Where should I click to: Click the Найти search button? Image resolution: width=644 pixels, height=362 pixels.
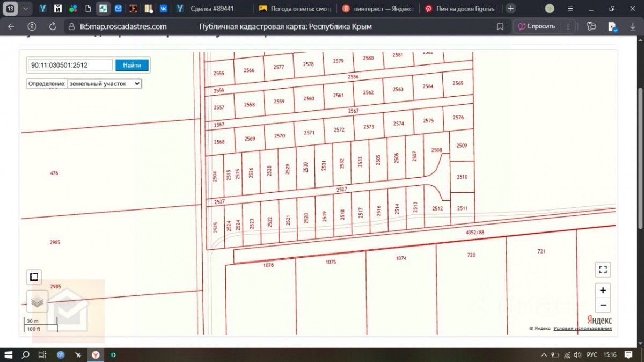[132, 65]
